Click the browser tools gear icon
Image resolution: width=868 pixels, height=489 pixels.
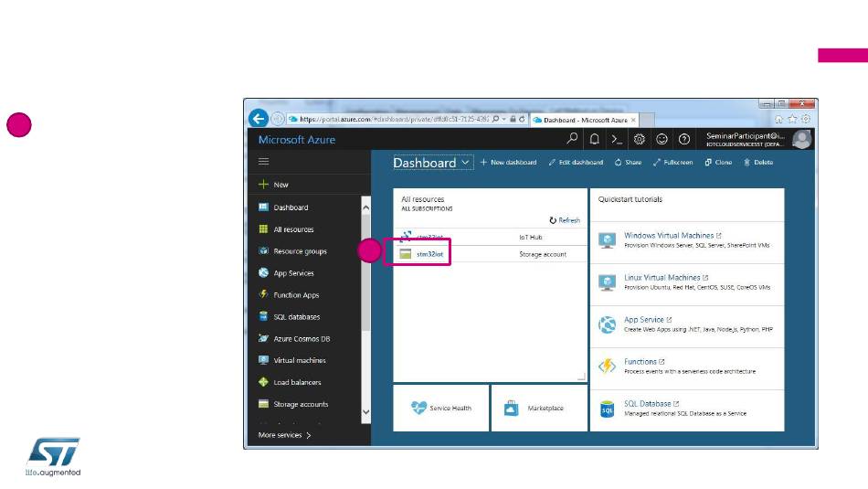click(x=806, y=119)
